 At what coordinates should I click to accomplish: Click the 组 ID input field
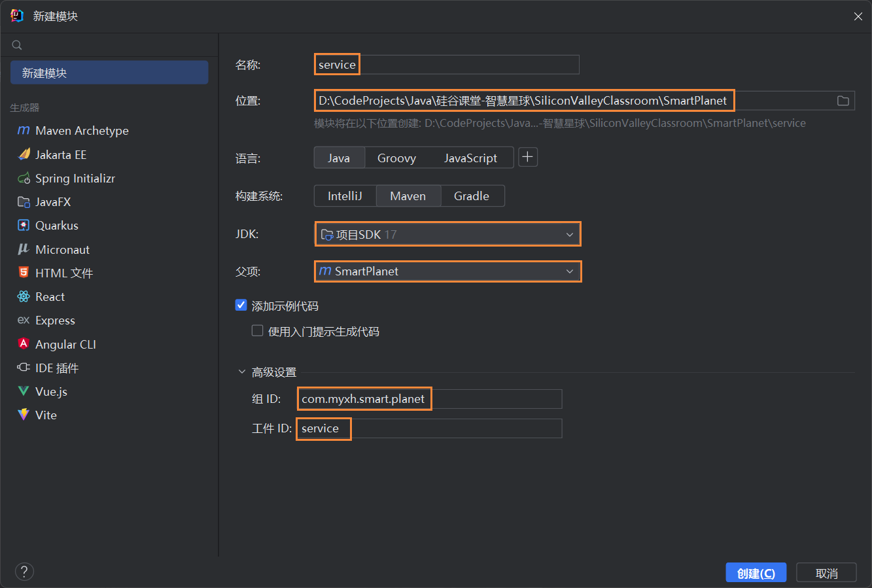coord(430,399)
